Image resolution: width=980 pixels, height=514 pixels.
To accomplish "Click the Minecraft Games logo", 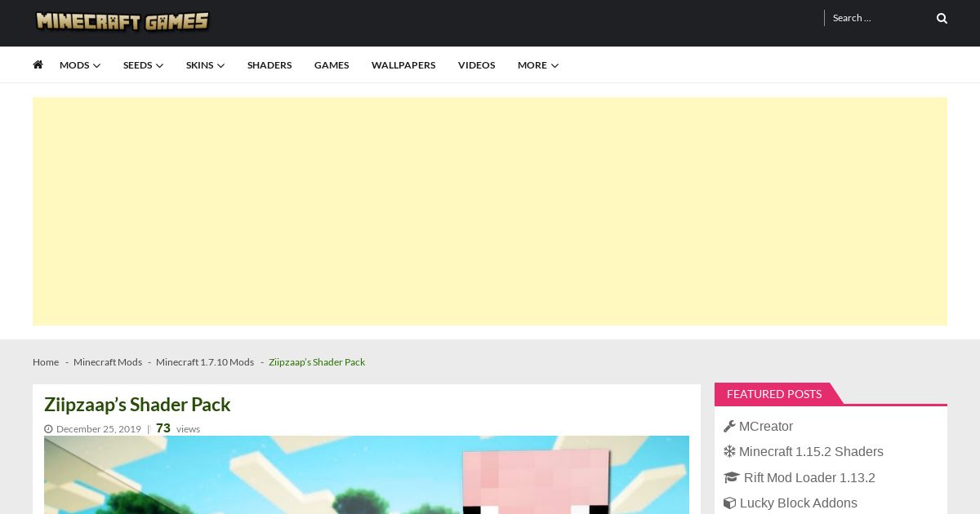I will pyautogui.click(x=122, y=21).
